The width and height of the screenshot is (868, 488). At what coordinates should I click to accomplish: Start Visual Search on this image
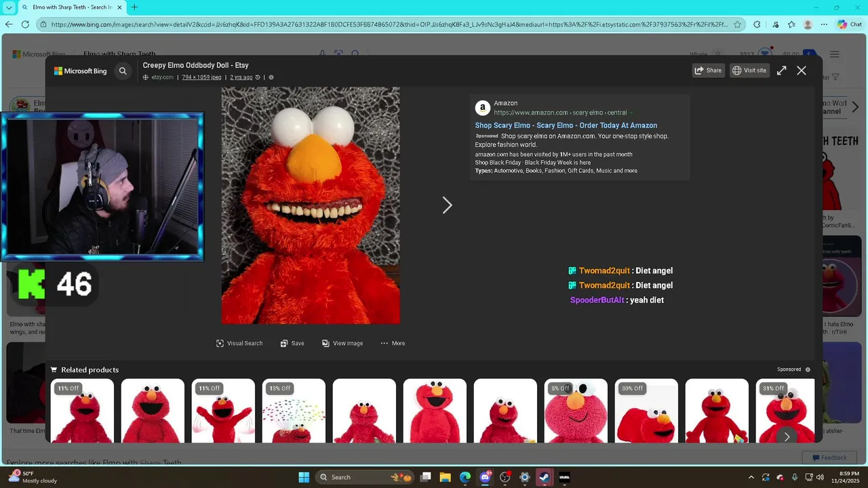click(x=239, y=343)
